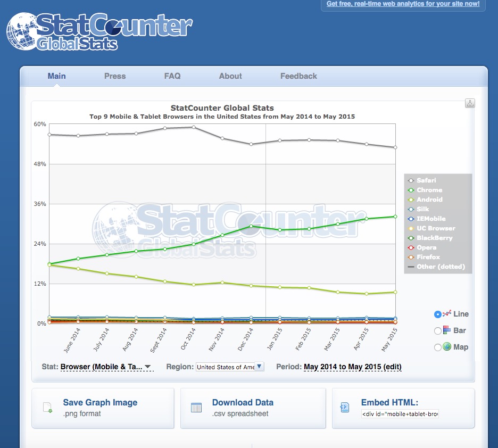Click the Safari data point for Dec 2014
Viewport: 498px width, 448px height.
251,144
